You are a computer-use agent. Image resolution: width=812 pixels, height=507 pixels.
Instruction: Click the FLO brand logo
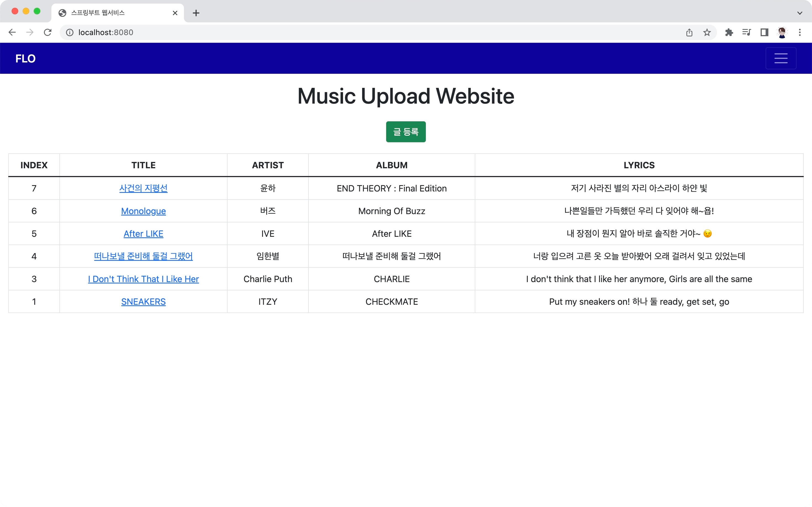click(x=25, y=59)
